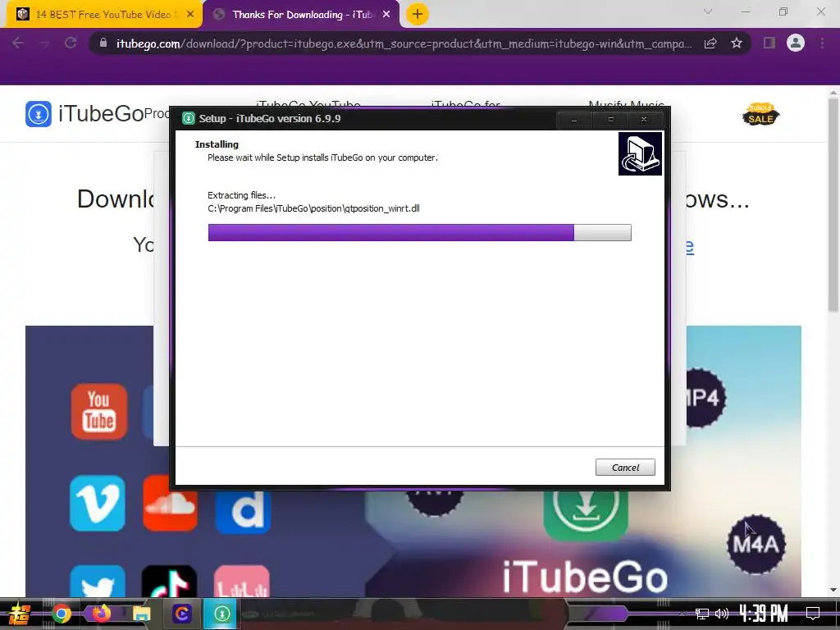Click the Bilibili icon in banner

242,581
